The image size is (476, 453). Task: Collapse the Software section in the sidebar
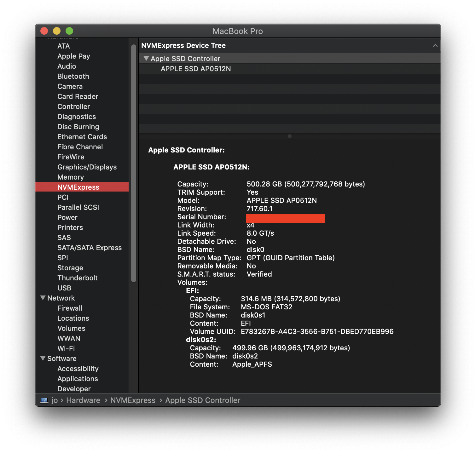(43, 358)
